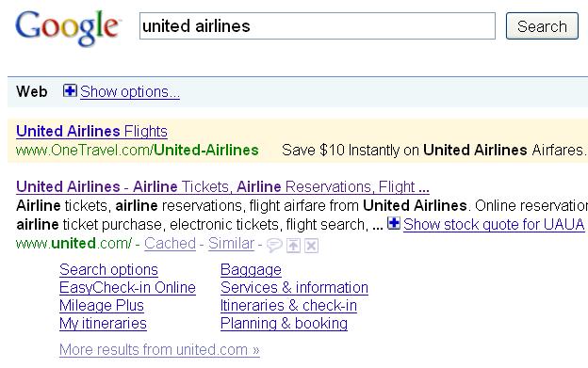The image size is (588, 368).
Task: Expand the stock quote plus icon for UAUA
Action: 394,223
